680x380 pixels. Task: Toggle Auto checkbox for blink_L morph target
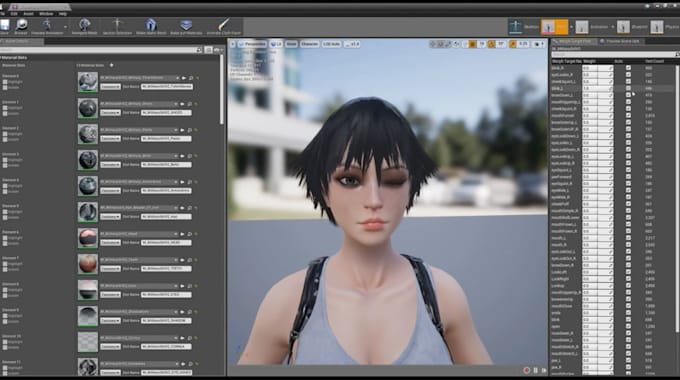coord(628,88)
